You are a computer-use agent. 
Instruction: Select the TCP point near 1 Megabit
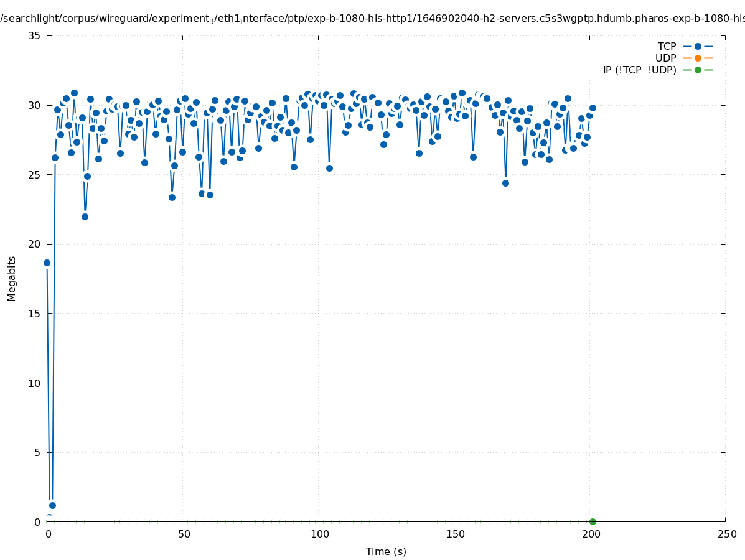tap(52, 505)
